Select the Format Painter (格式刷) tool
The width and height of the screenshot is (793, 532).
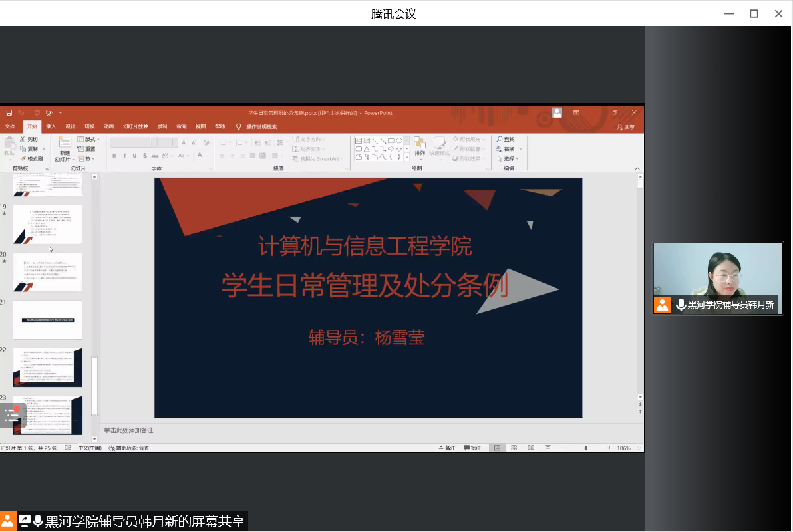[x=23, y=158]
